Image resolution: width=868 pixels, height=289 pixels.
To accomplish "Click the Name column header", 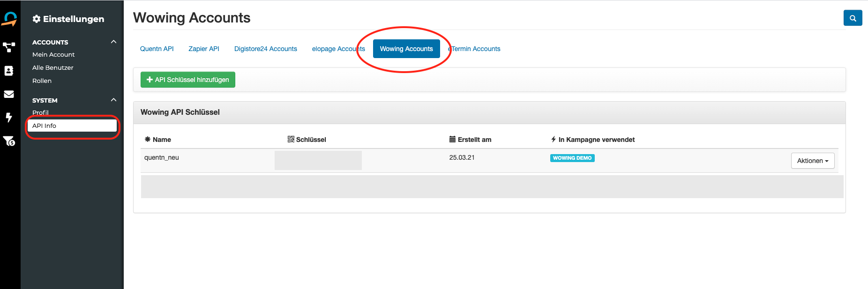I will pos(158,140).
